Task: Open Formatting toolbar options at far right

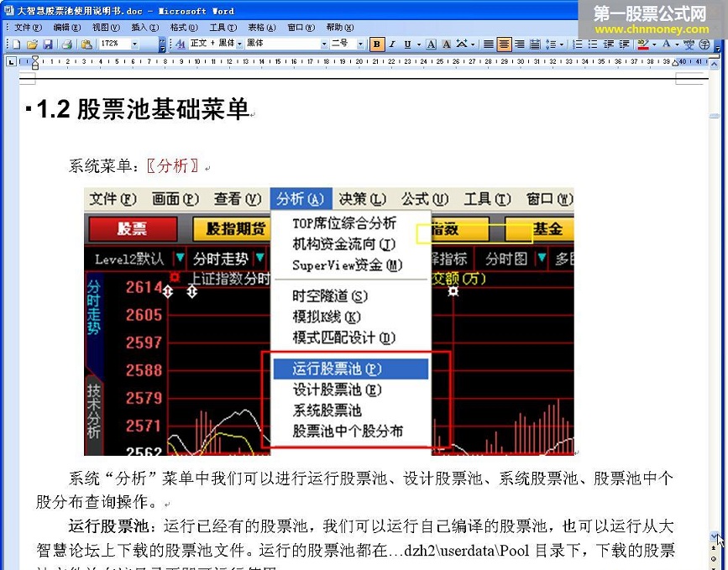Action: (x=717, y=45)
